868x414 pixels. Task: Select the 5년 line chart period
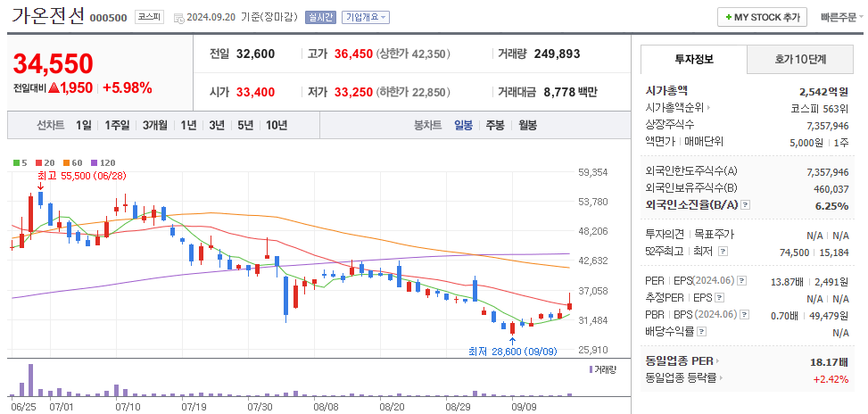[245, 125]
